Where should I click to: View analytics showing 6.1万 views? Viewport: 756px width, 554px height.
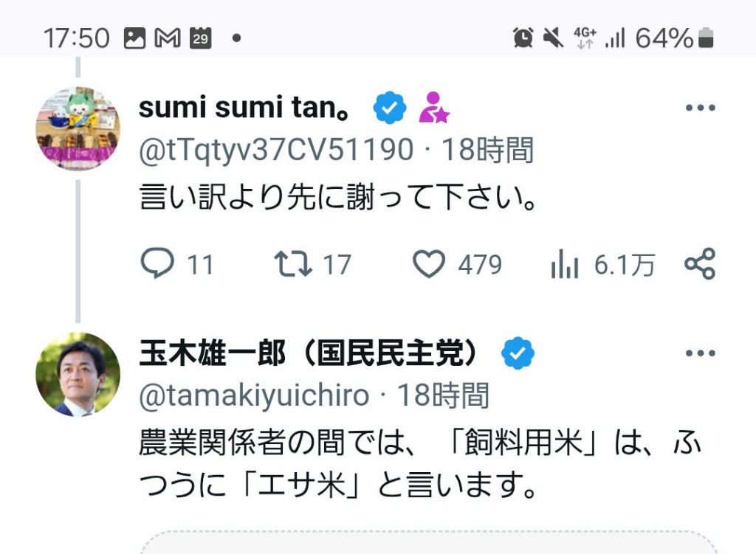[565, 265]
